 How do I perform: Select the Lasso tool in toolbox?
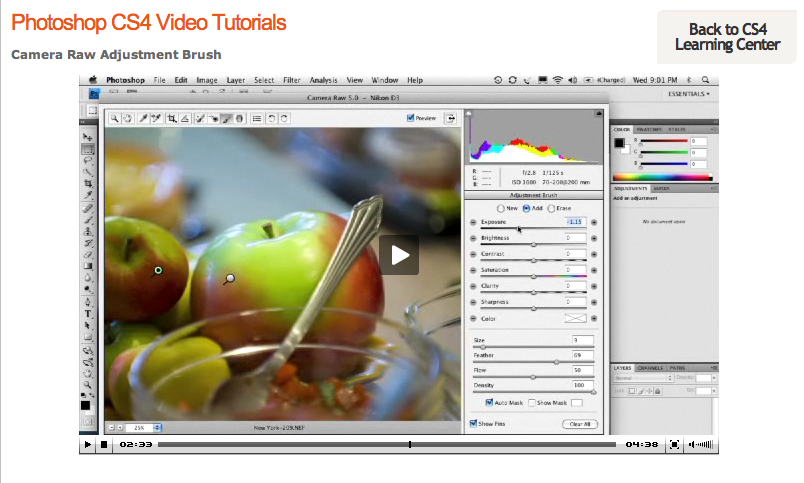pyautogui.click(x=88, y=161)
